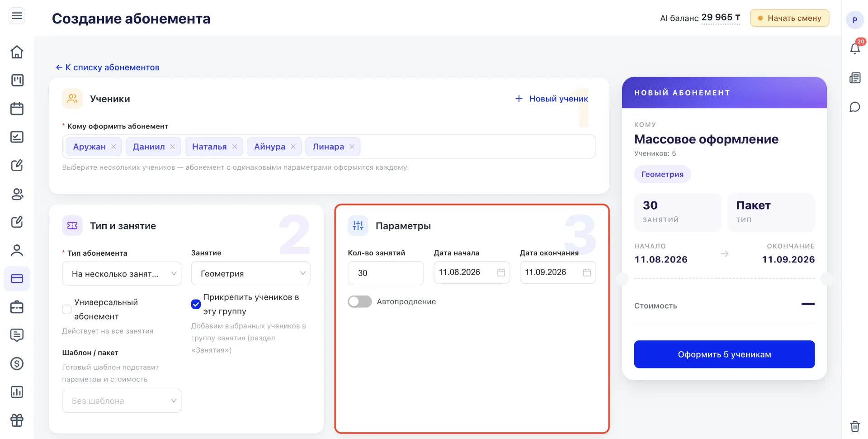Click the Тип и занятие ticket icon

(72, 225)
